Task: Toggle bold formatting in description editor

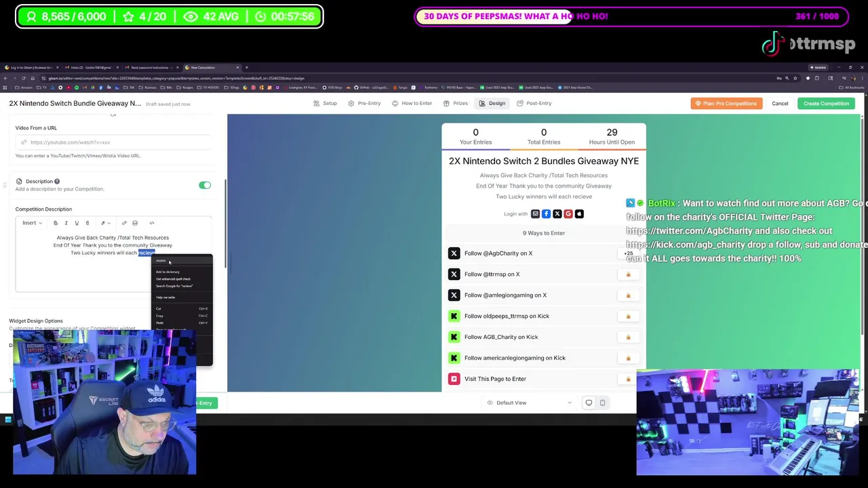Action: click(x=56, y=223)
